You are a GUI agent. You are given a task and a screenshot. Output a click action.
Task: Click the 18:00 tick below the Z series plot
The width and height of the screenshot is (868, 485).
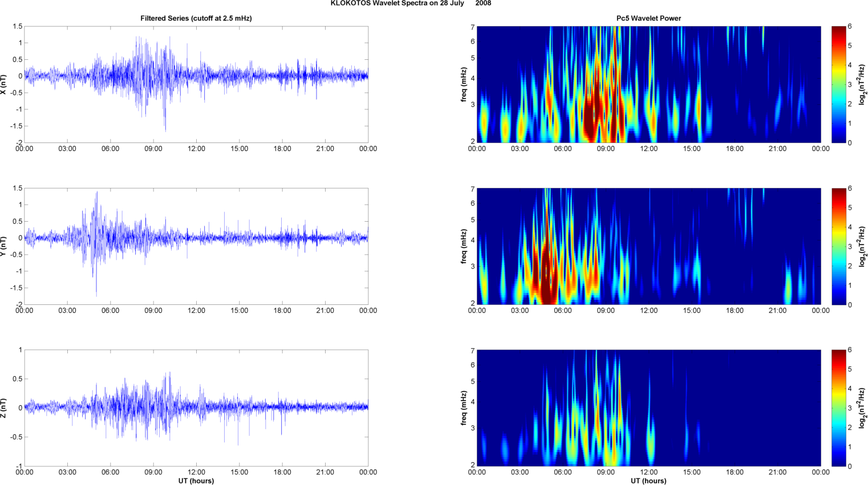pos(282,472)
